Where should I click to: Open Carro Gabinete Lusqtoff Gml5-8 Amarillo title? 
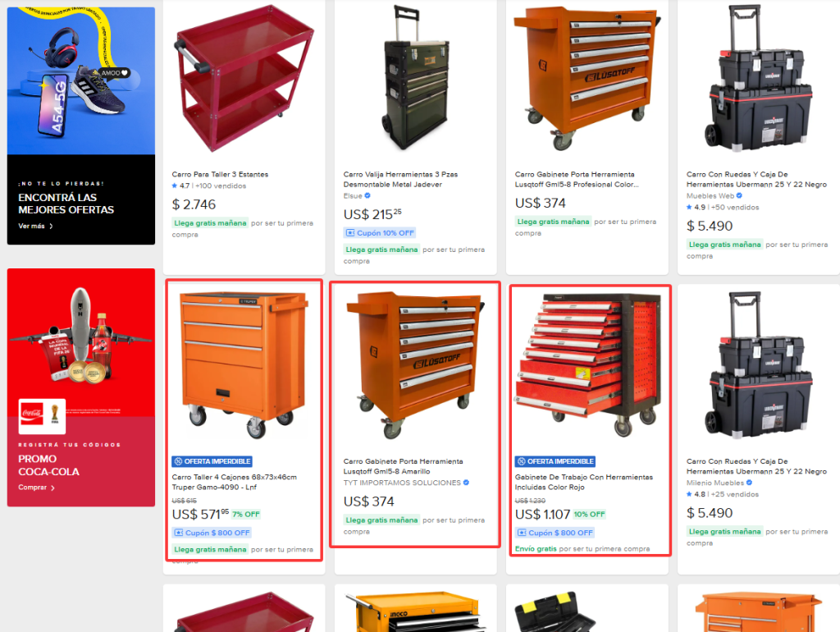click(403, 466)
